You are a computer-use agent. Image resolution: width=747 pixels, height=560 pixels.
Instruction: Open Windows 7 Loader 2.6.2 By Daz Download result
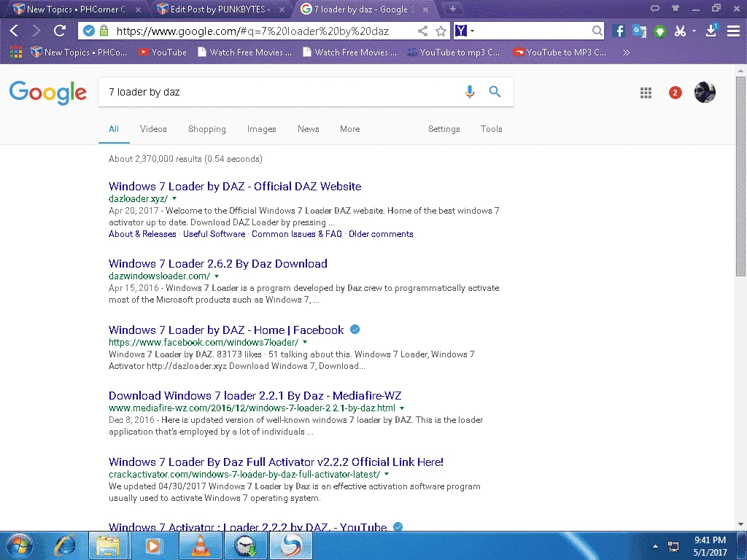217,264
